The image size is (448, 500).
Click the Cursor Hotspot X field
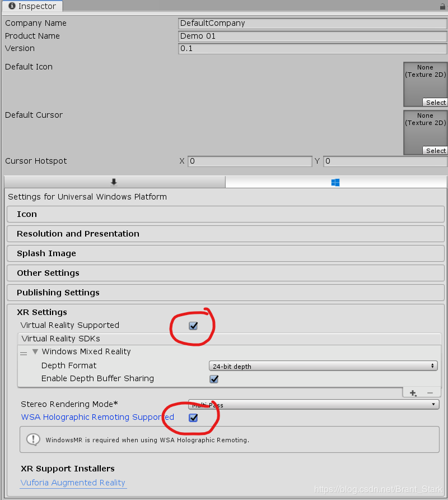[x=250, y=161]
